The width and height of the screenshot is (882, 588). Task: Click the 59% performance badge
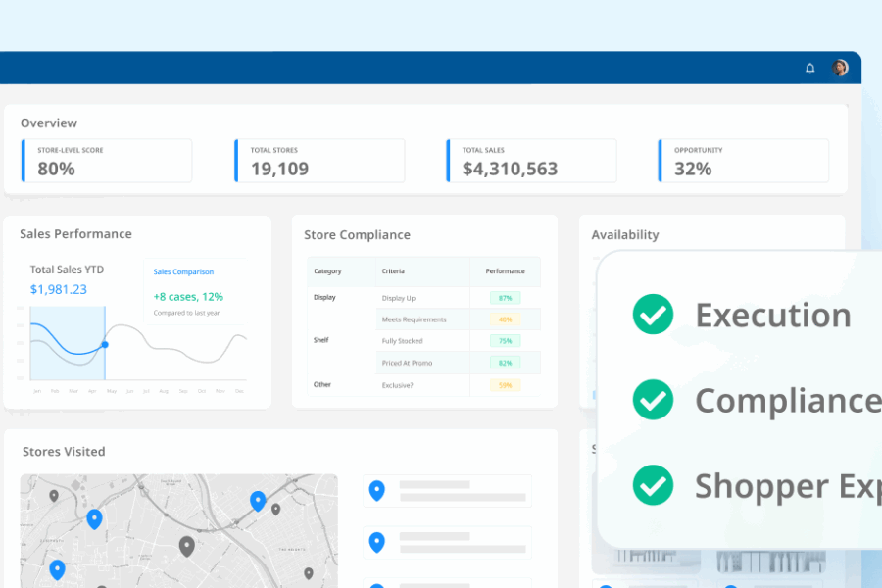pyautogui.click(x=505, y=385)
